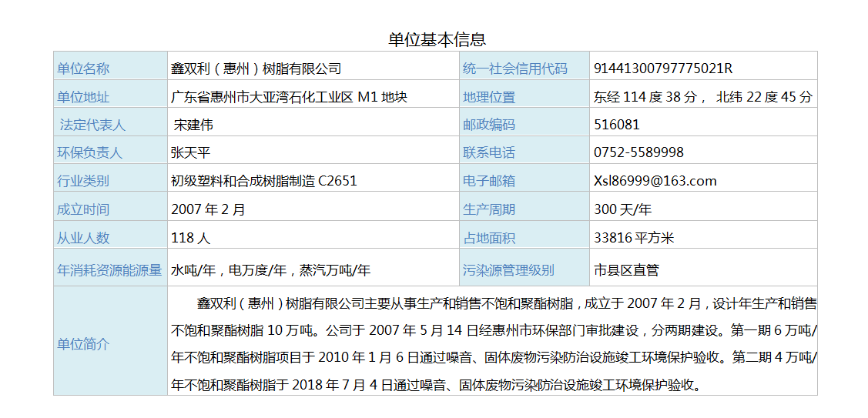Click the 污染源管理级别 label cell

point(508,270)
